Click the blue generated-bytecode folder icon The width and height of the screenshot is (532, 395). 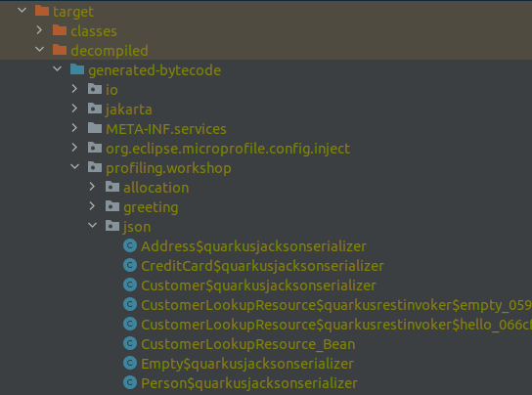77,69
